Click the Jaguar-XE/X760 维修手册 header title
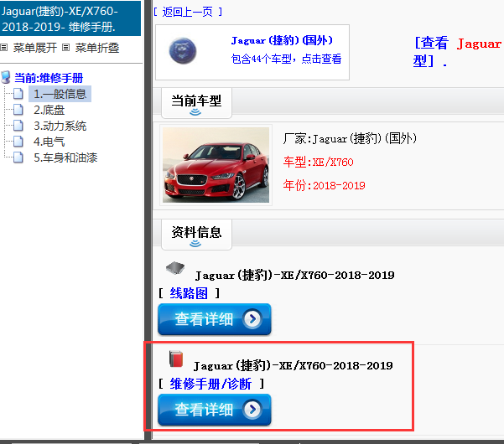 (60, 19)
